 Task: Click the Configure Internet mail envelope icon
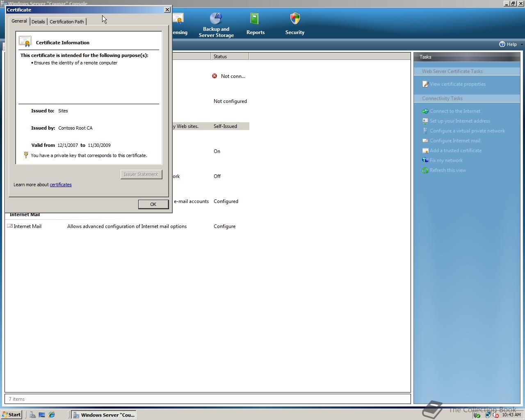click(425, 141)
